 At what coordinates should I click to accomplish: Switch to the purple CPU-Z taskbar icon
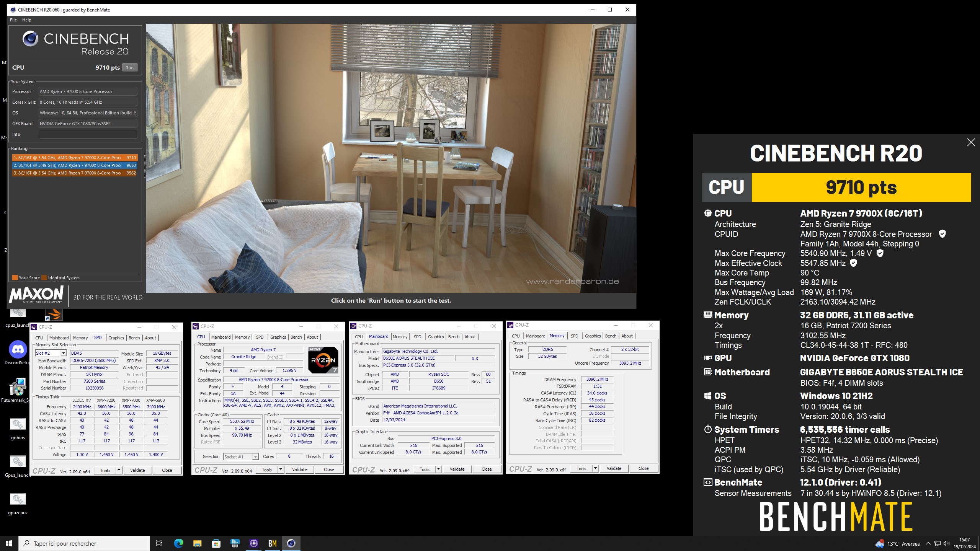[x=253, y=543]
